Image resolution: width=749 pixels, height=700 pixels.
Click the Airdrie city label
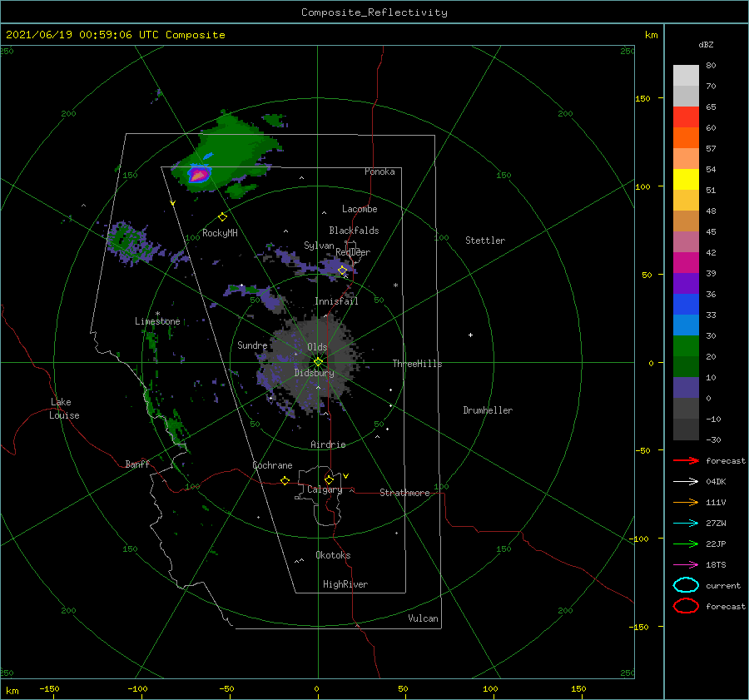pos(328,444)
